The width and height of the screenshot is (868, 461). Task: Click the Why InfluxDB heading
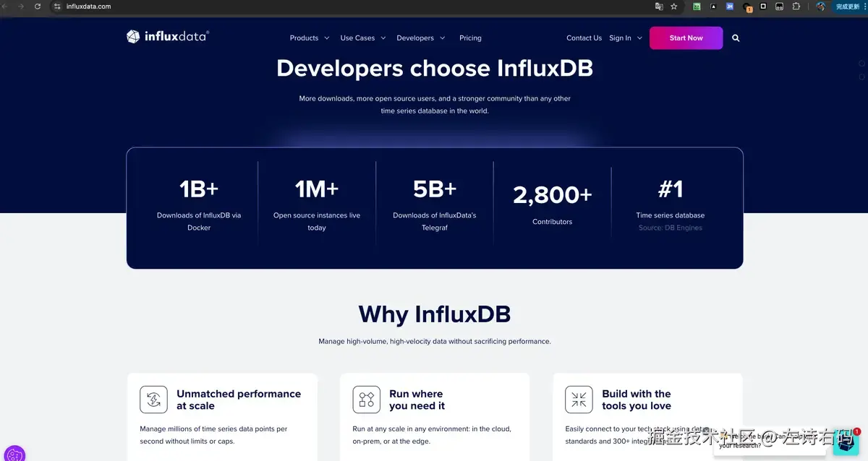point(435,314)
